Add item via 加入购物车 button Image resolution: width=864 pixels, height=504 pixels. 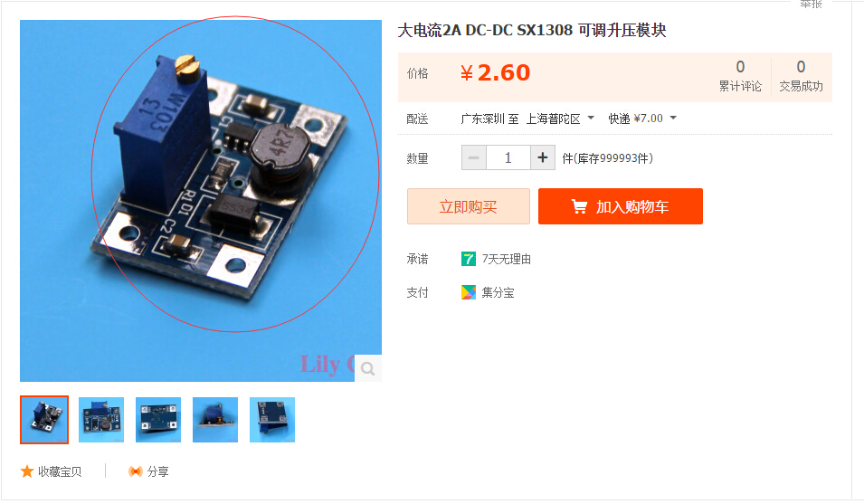(621, 206)
